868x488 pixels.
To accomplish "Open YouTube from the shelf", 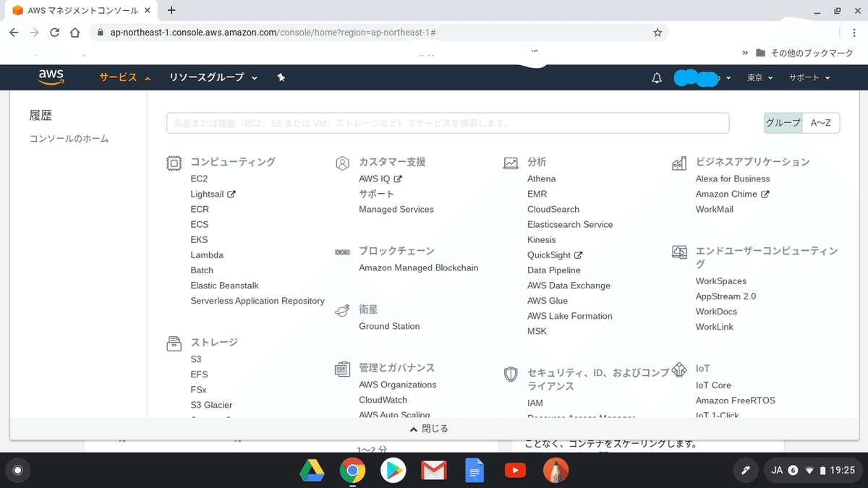I will pos(515,471).
